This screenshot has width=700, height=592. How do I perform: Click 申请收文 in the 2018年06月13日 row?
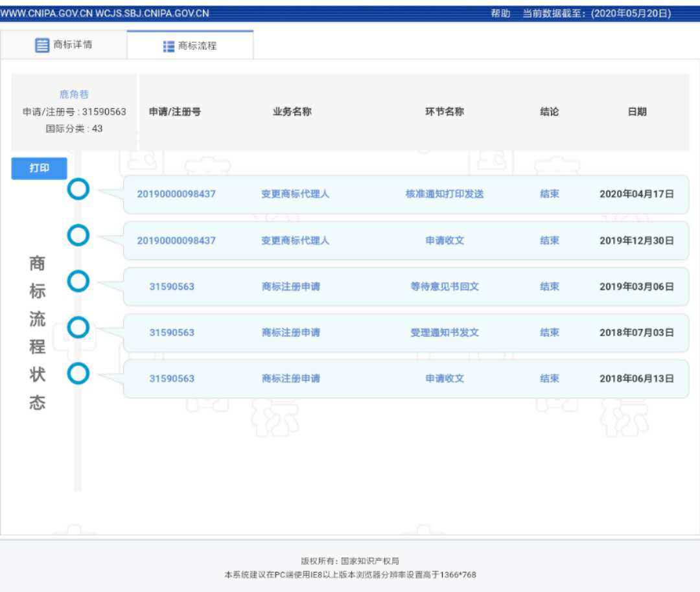tap(445, 378)
